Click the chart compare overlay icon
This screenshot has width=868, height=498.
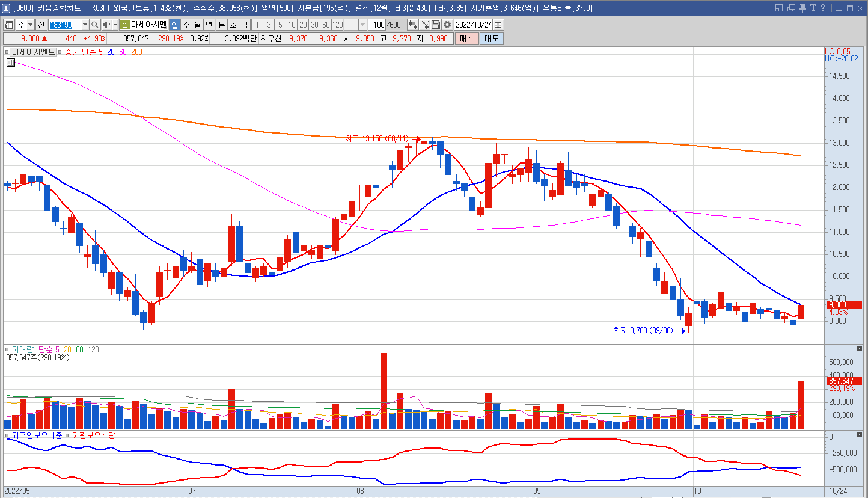click(413, 25)
